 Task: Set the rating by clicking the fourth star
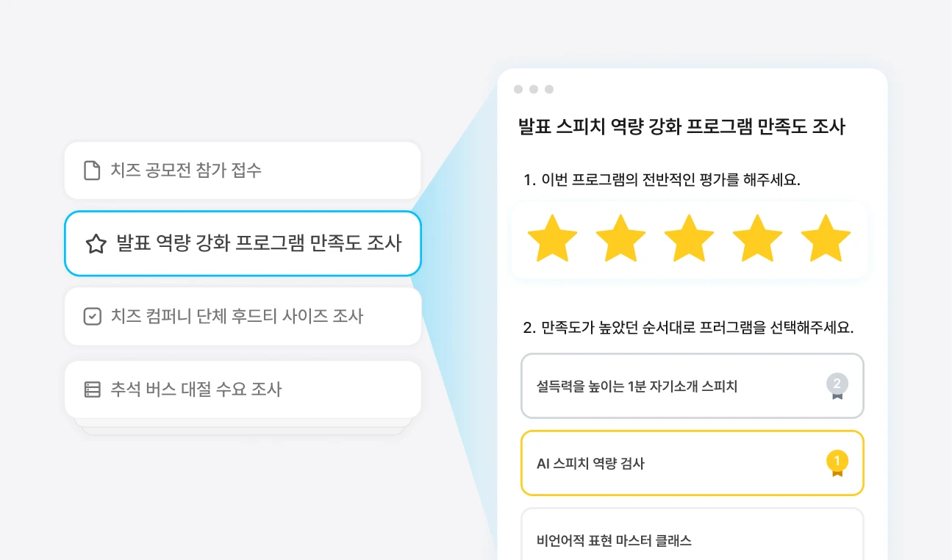click(758, 238)
